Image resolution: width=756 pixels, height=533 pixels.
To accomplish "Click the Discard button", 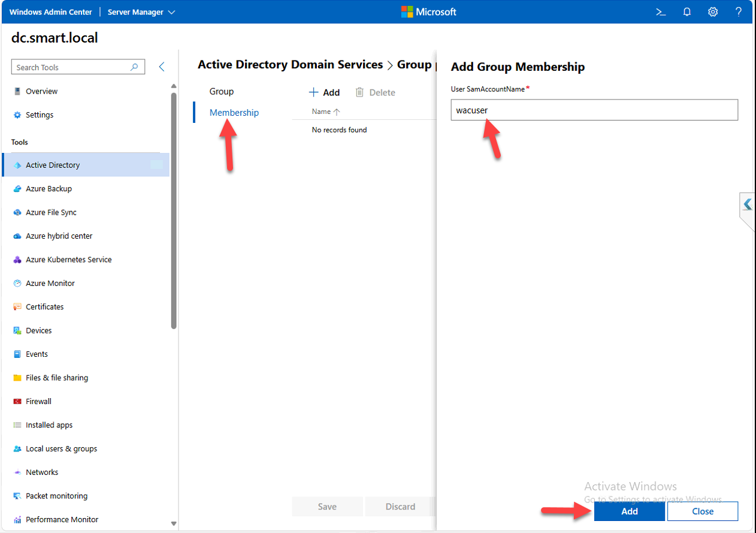I will click(x=401, y=507).
